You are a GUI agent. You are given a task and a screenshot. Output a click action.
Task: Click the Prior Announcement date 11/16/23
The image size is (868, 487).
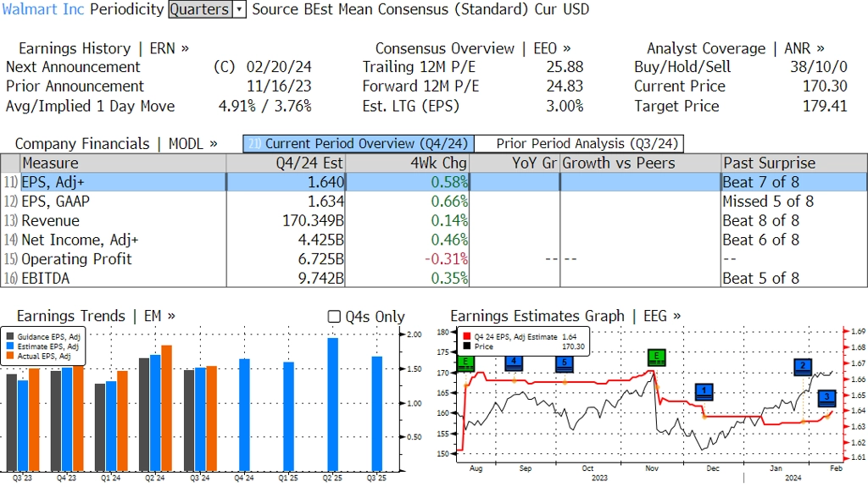[x=279, y=86]
